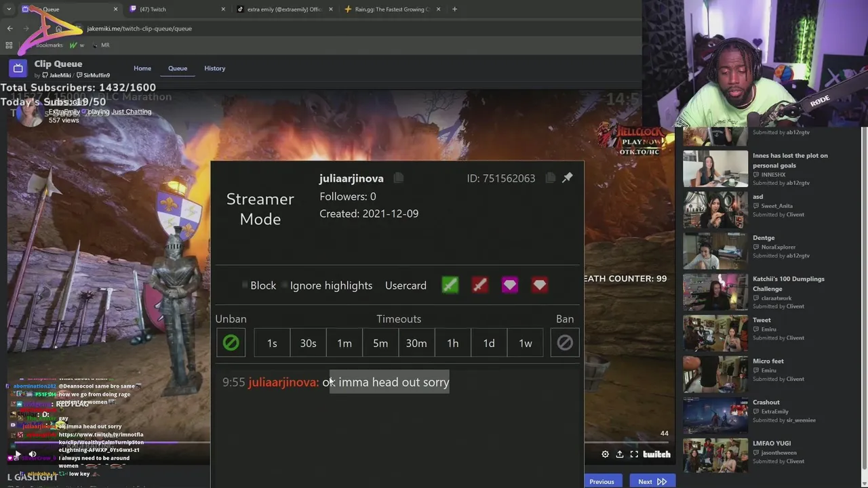
Task: Open the Twitch logo link in player
Action: 656,454
